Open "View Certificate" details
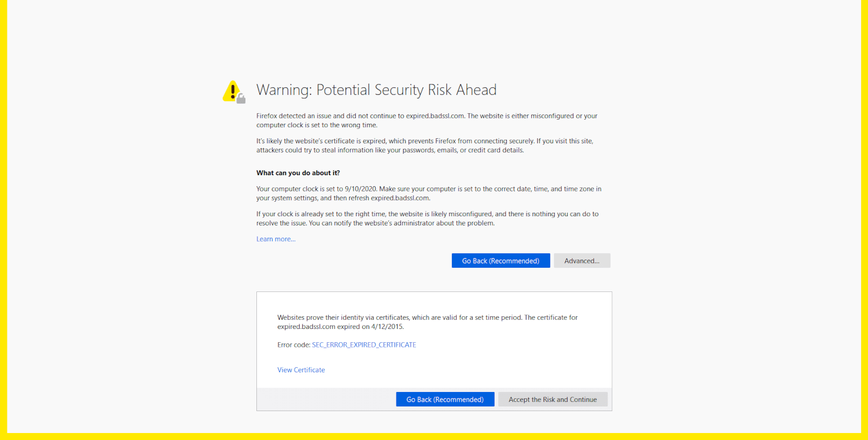Screen dimensions: 868x440 point(301,369)
